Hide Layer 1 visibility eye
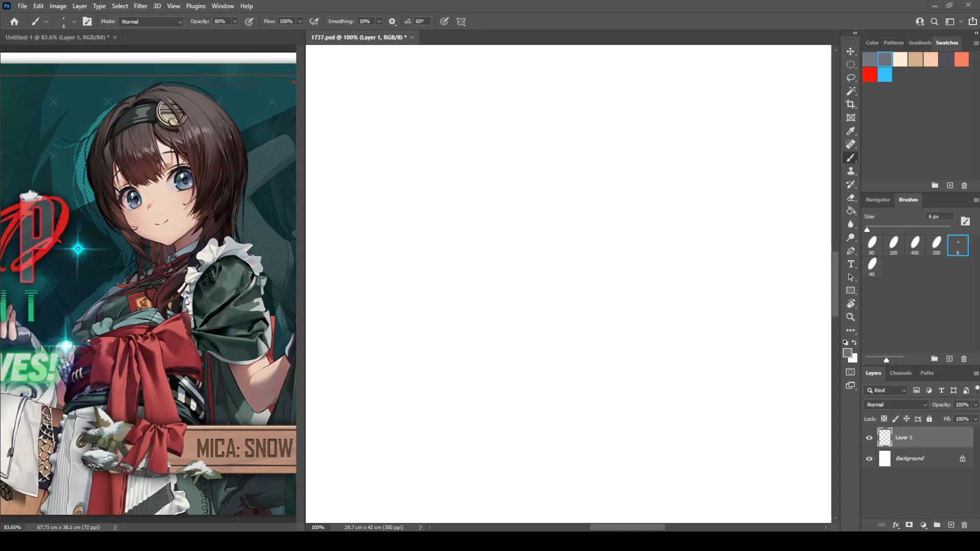 pyautogui.click(x=869, y=438)
